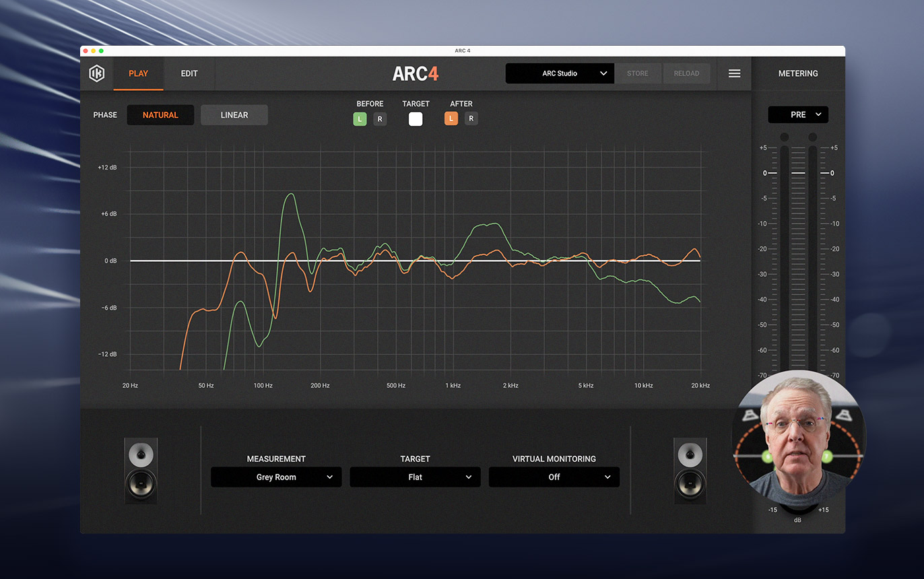This screenshot has width=924, height=579.
Task: Click the left speaker icon
Action: (x=141, y=471)
